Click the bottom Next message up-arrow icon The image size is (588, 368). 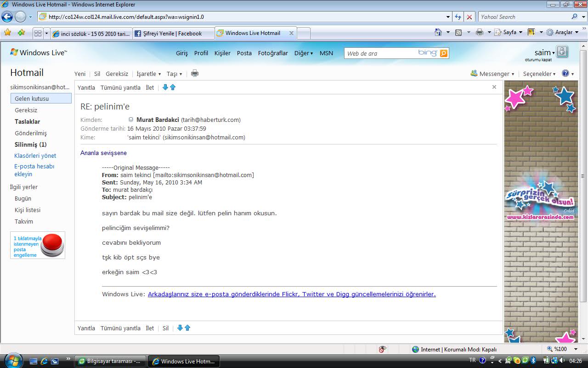187,328
